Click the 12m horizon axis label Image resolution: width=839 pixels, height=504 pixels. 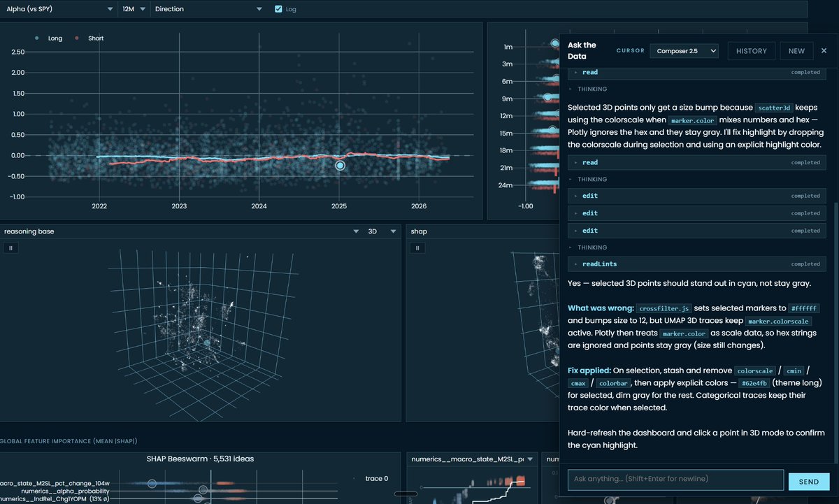(507, 116)
